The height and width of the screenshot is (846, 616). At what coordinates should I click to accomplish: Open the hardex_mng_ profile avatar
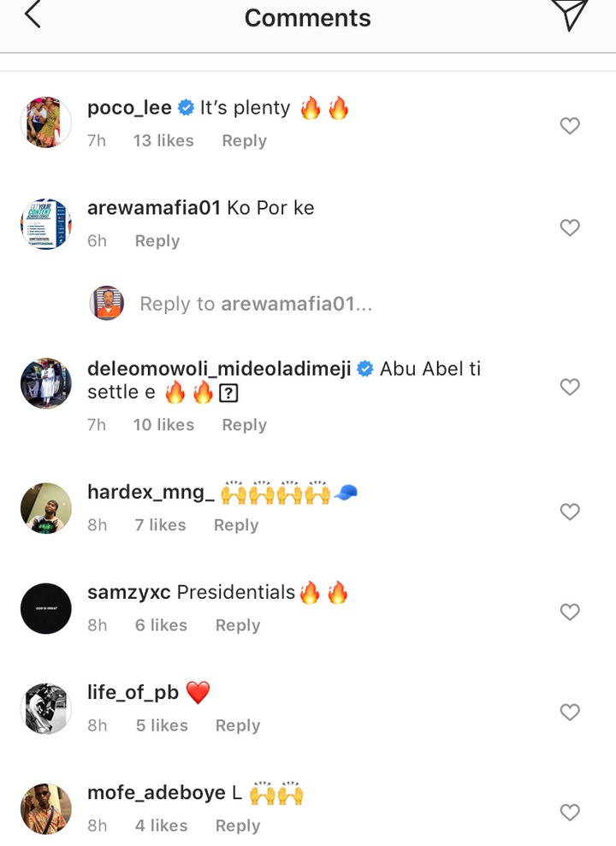[x=45, y=508]
